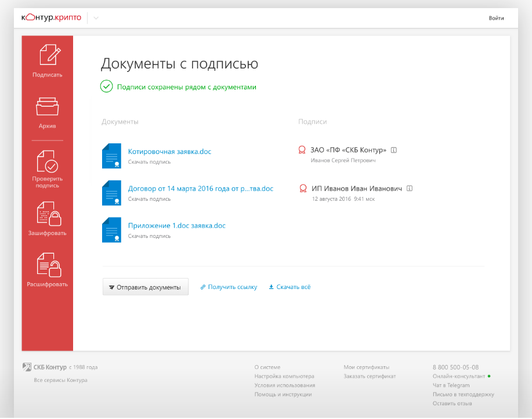The image size is (532, 419).
Task: Open Письмо в техподдержку link
Action: click(463, 394)
